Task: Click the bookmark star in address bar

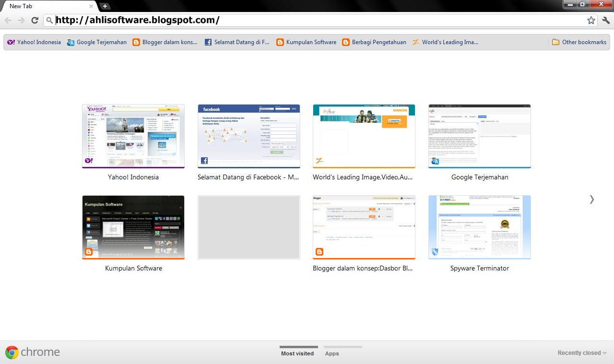Action: click(x=591, y=20)
